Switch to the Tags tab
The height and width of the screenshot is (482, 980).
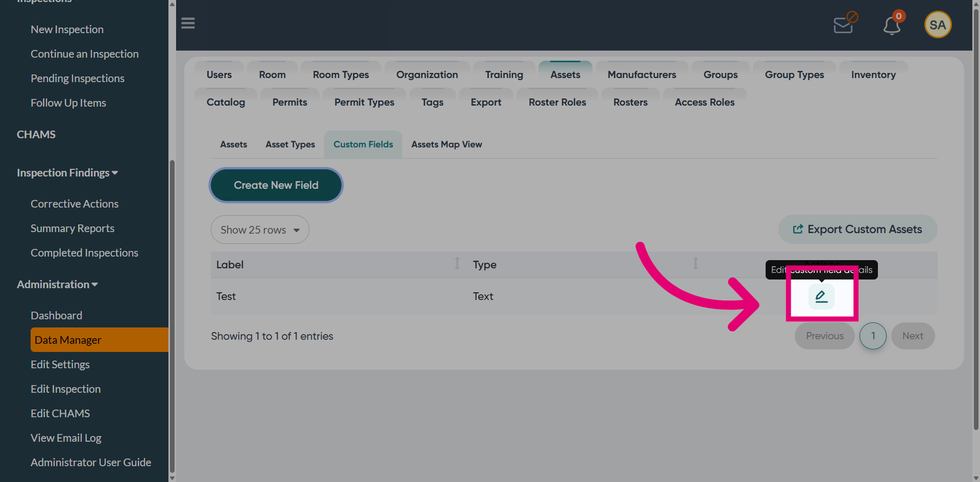point(432,102)
